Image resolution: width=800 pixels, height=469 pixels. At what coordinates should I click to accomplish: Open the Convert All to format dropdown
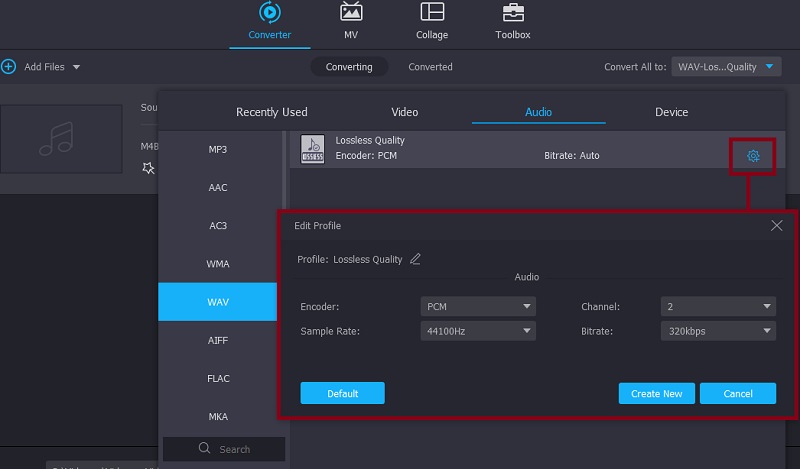tap(726, 67)
